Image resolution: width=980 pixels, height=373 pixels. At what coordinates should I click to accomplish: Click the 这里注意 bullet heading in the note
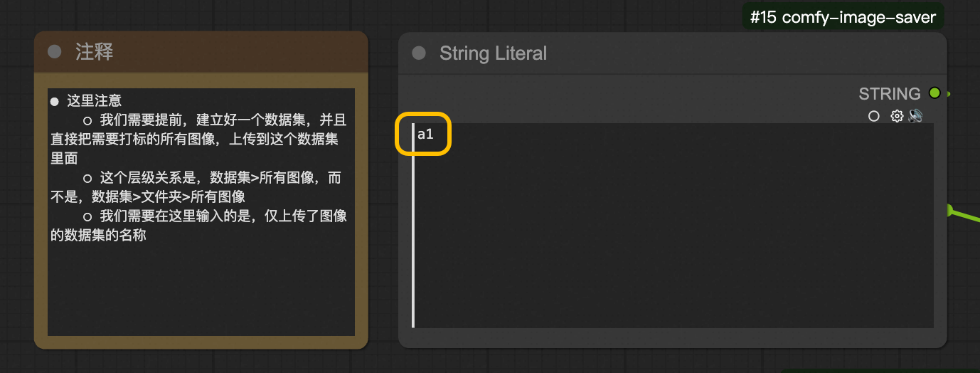(x=94, y=102)
